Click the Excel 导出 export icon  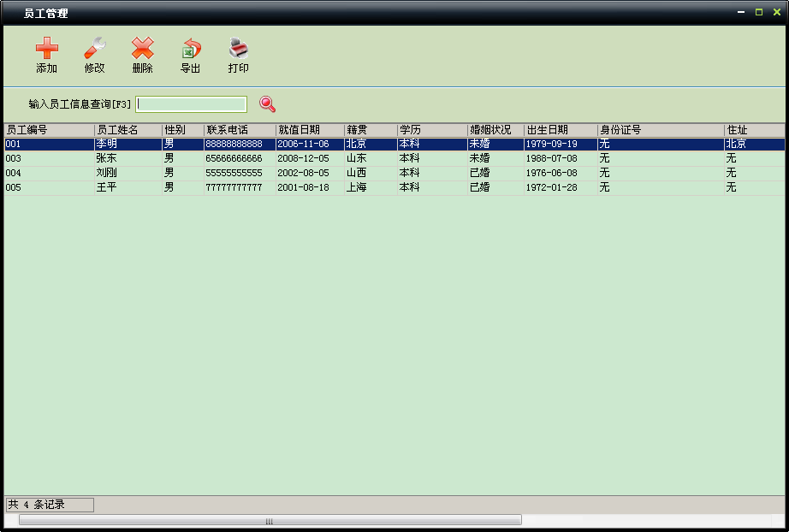point(191,49)
